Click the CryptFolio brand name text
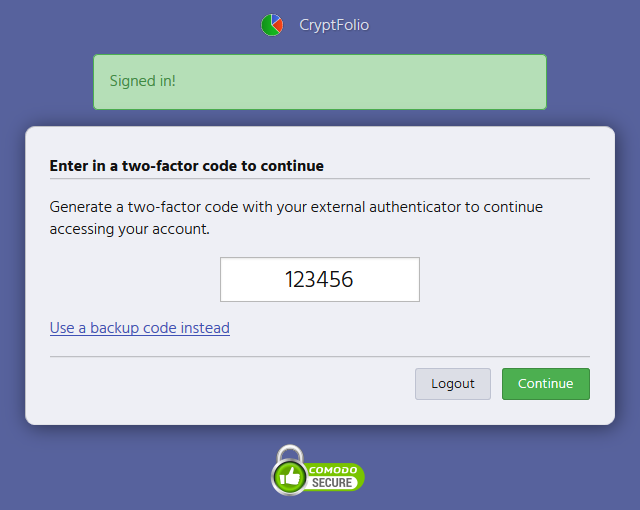This screenshot has width=640, height=510. [334, 25]
